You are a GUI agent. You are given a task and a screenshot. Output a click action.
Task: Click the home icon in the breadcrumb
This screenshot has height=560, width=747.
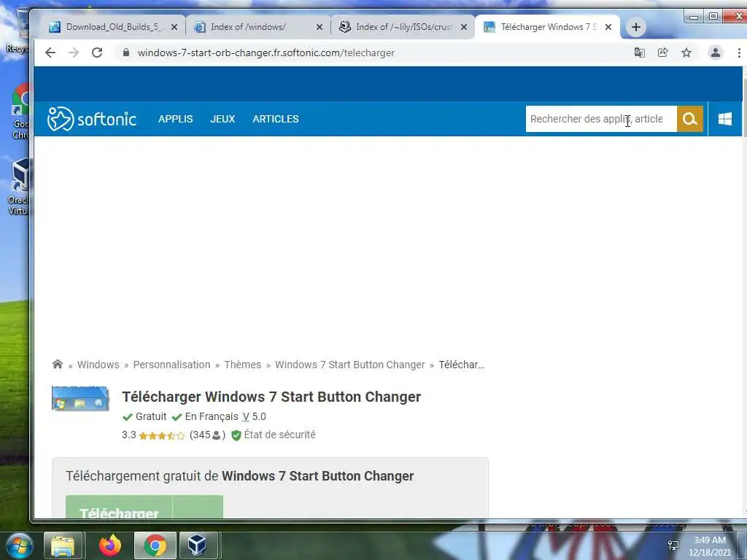point(58,365)
